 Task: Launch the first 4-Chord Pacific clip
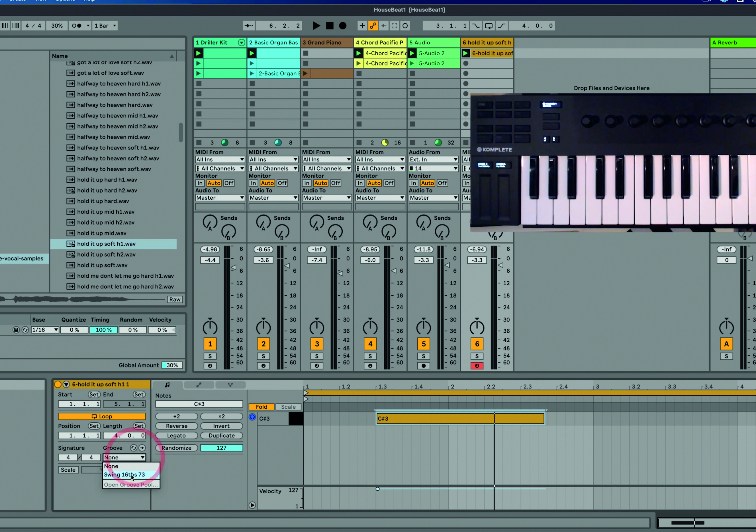click(x=359, y=53)
